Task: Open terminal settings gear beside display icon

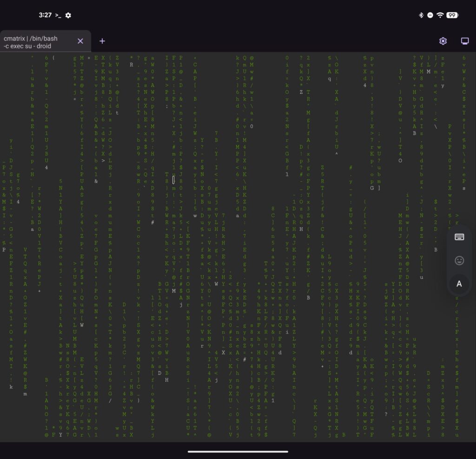Action: pyautogui.click(x=443, y=41)
